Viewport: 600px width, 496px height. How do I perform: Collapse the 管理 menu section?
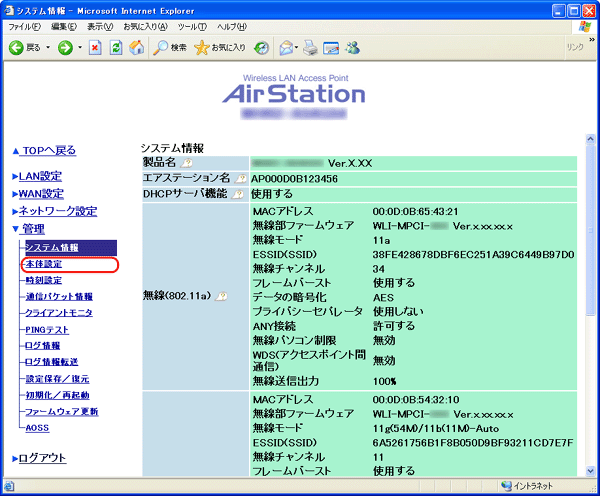(29, 229)
